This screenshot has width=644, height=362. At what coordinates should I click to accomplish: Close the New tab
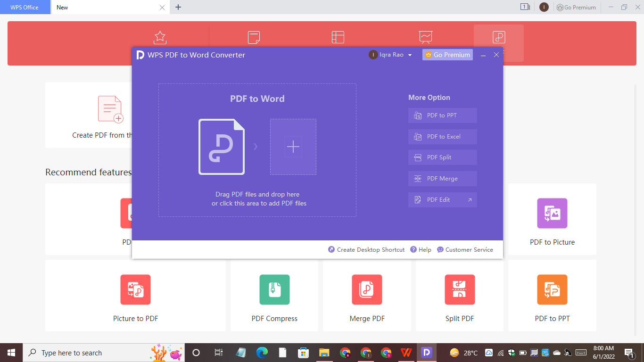(162, 8)
